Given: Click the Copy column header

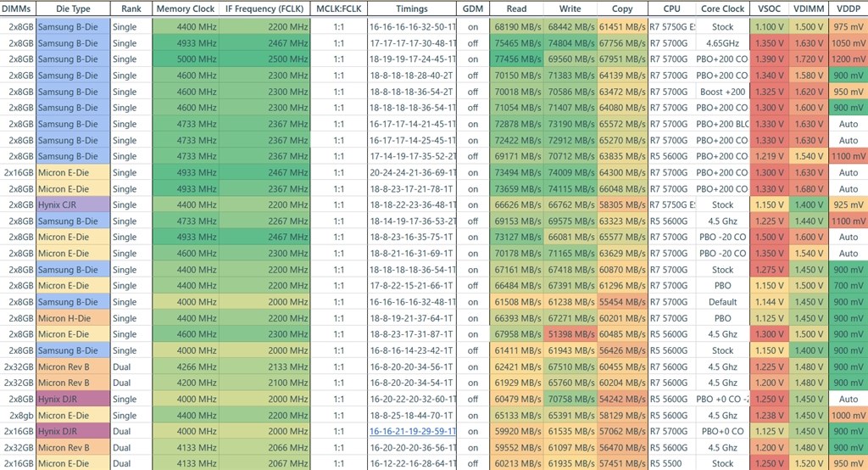Looking at the screenshot, I should coord(622,8).
